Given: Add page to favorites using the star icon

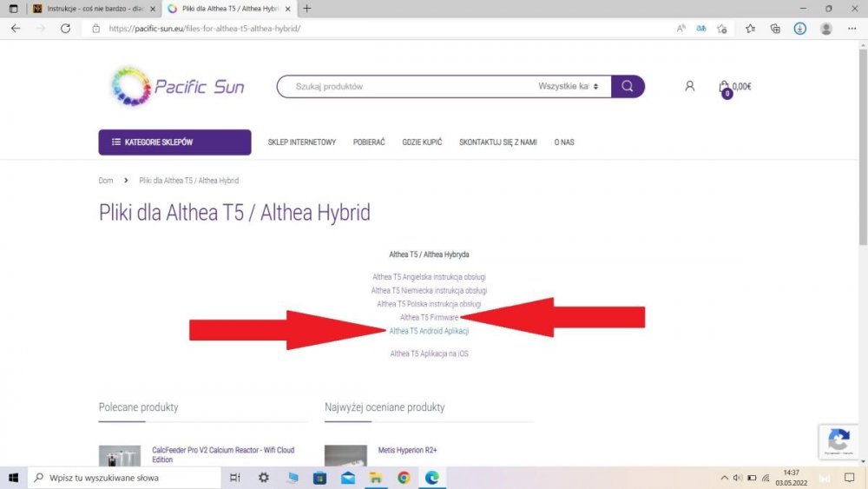Looking at the screenshot, I should [722, 29].
